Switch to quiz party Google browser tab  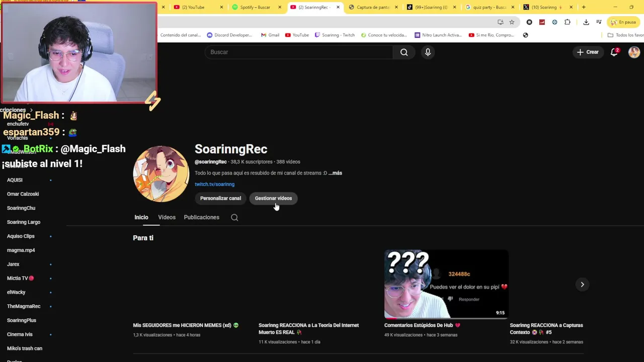point(490,7)
